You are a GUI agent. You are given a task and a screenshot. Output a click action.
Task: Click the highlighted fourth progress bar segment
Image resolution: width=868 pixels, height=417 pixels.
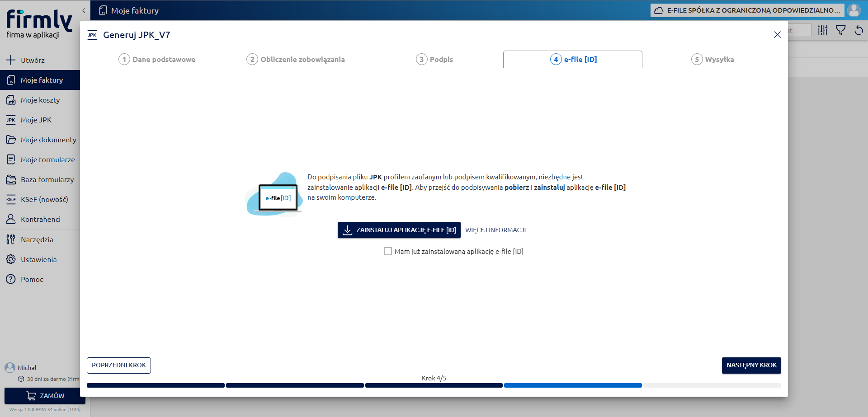click(573, 385)
